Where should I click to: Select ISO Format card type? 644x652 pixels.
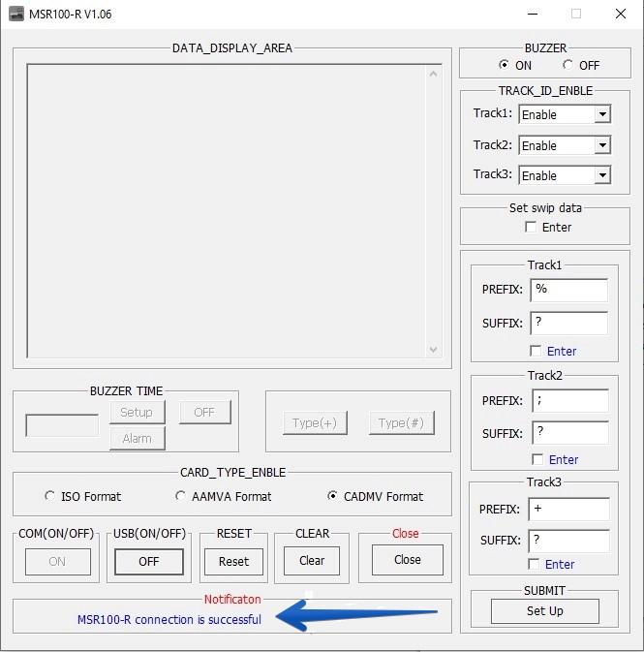pyautogui.click(x=50, y=496)
